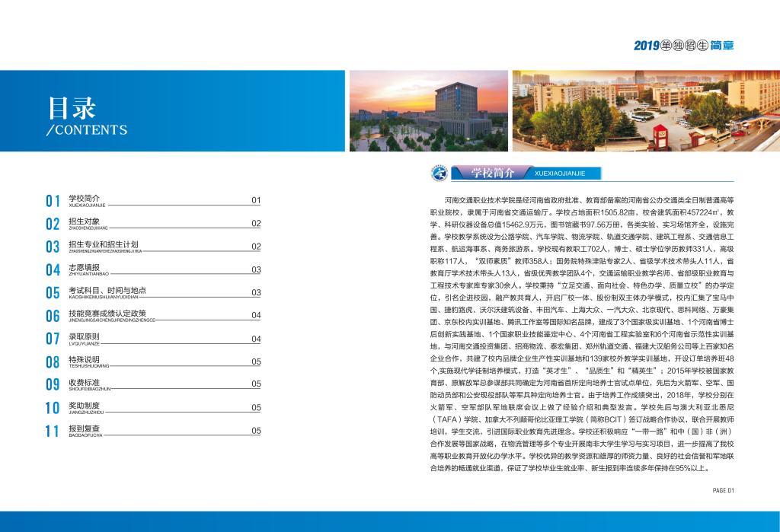
Task: Select the 报到复查 contents entry
Action: (84, 429)
